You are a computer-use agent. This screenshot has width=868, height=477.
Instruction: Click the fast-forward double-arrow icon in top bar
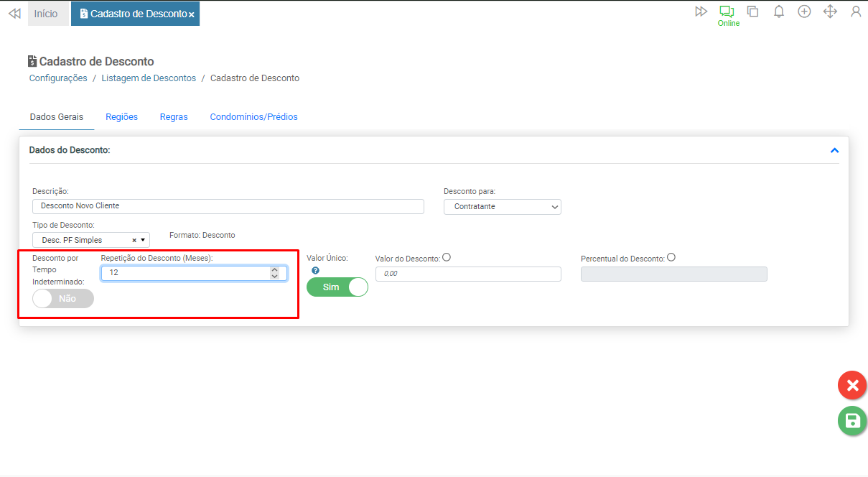701,11
